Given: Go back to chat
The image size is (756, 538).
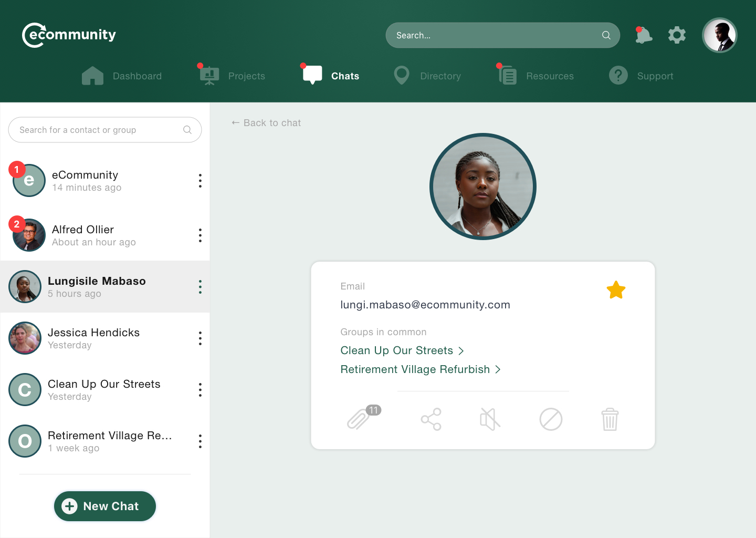Looking at the screenshot, I should pos(266,122).
